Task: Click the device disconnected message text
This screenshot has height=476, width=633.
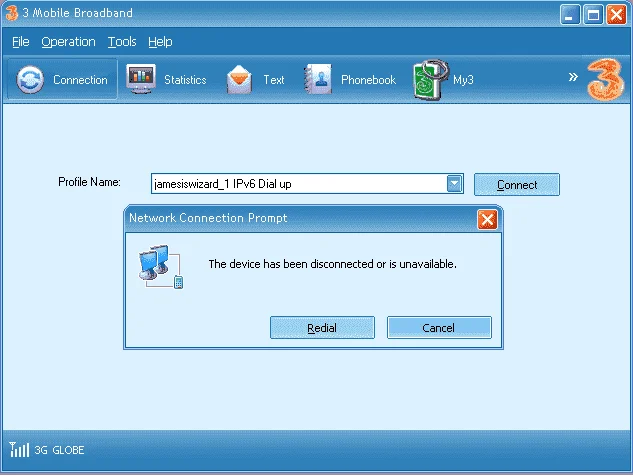Action: pyautogui.click(x=332, y=264)
